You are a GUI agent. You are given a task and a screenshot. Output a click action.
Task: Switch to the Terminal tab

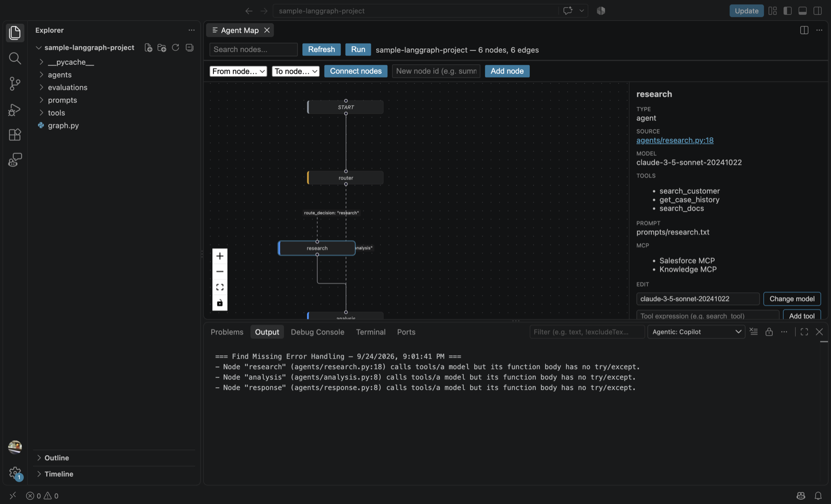[370, 332]
